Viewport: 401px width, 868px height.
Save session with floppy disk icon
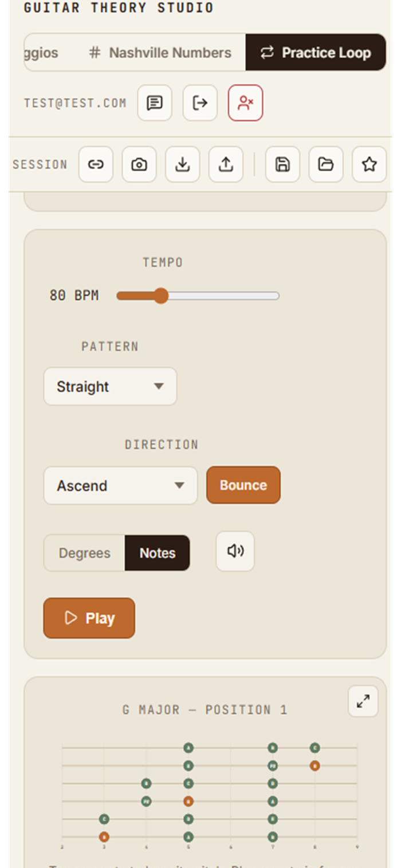(x=282, y=164)
